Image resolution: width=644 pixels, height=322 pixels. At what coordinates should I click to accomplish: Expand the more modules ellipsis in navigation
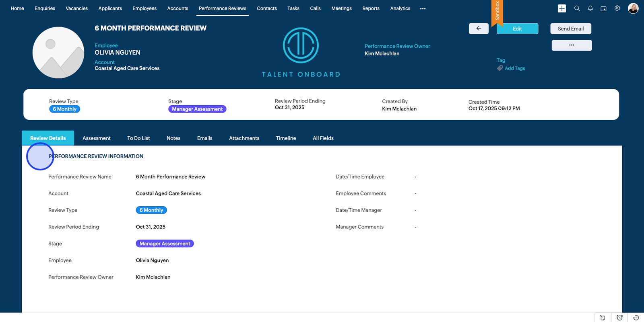tap(423, 8)
